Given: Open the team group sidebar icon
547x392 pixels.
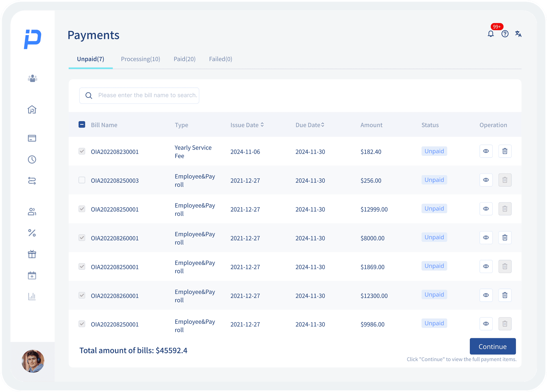Looking at the screenshot, I should tap(32, 78).
